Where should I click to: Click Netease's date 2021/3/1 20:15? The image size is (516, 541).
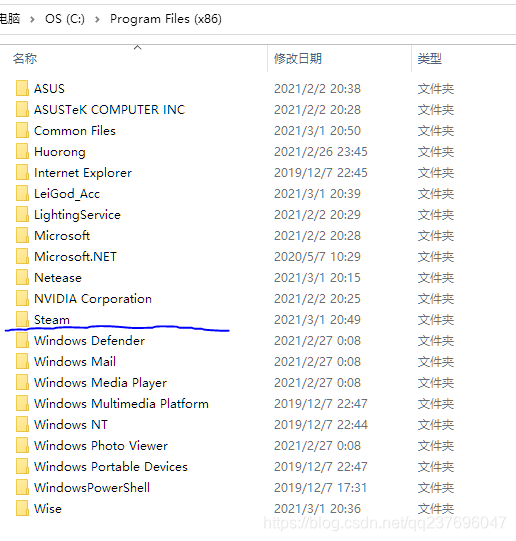[x=317, y=278]
